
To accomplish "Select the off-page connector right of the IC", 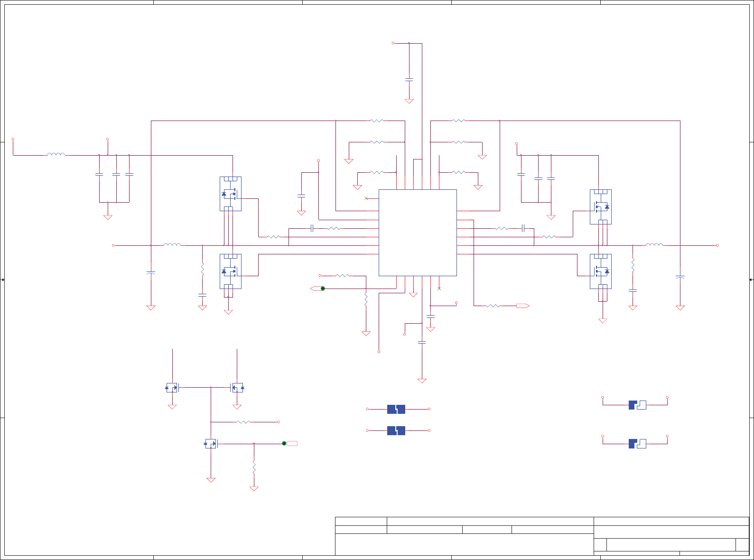I will (523, 306).
